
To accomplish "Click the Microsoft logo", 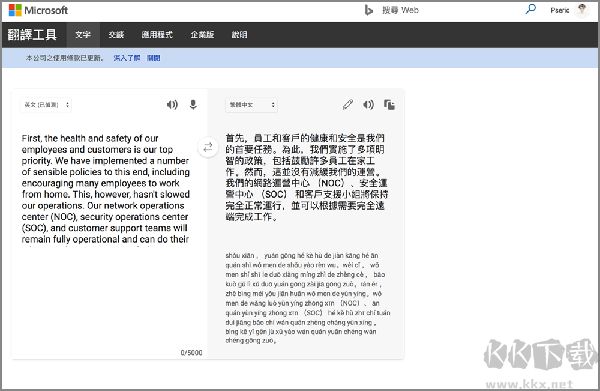I will pos(38,10).
